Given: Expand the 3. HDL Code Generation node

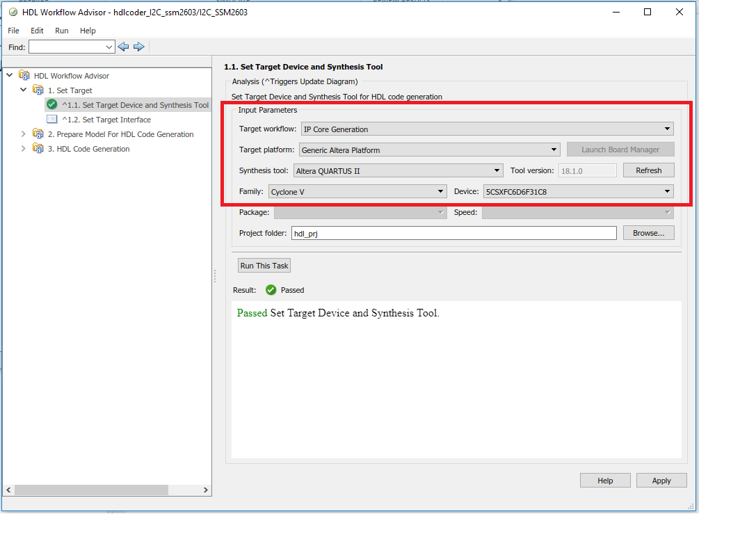Looking at the screenshot, I should 23,148.
